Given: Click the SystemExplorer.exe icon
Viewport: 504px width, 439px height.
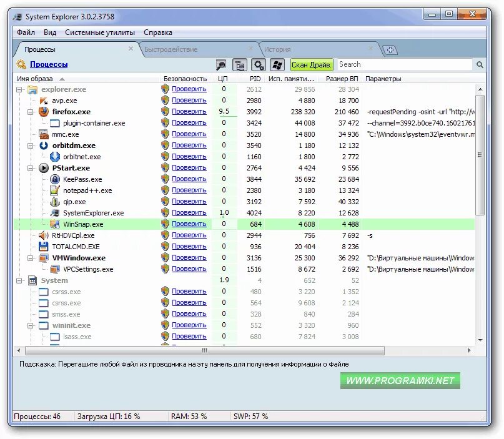Looking at the screenshot, I should click(54, 213).
